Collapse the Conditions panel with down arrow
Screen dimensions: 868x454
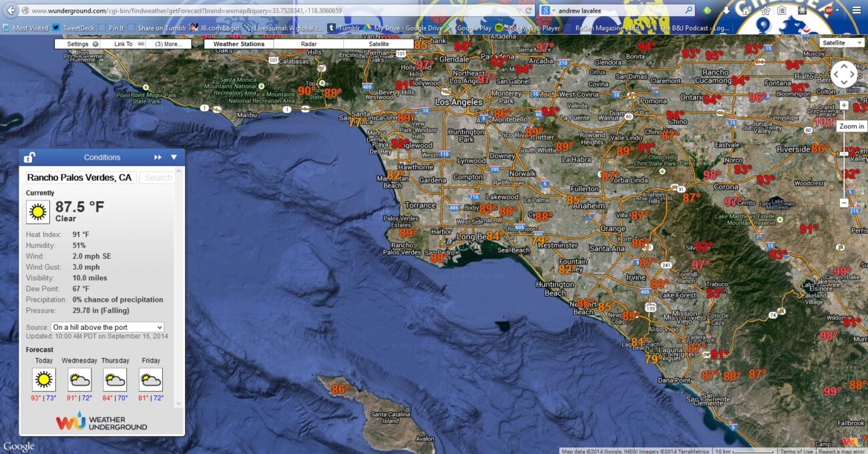(x=174, y=158)
